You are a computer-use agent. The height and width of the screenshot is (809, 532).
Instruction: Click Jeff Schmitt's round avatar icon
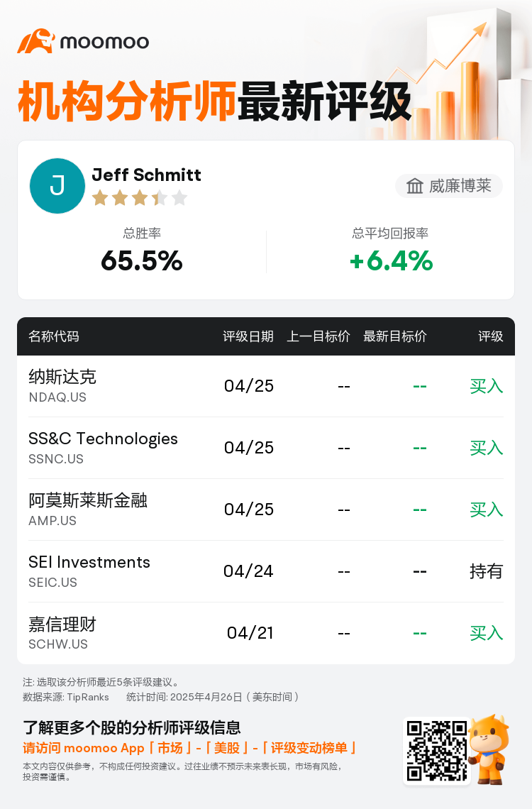[57, 186]
